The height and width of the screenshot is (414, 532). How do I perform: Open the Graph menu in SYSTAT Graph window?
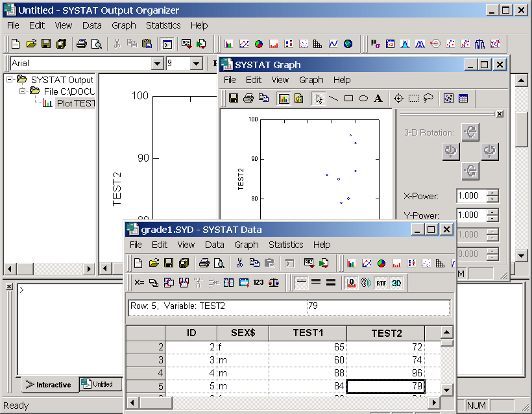click(x=311, y=80)
